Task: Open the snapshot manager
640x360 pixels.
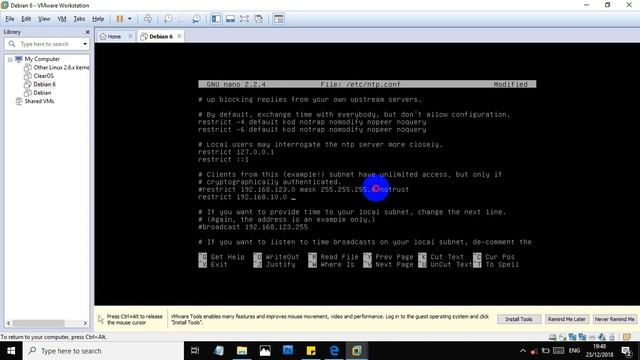Action: [x=196, y=19]
